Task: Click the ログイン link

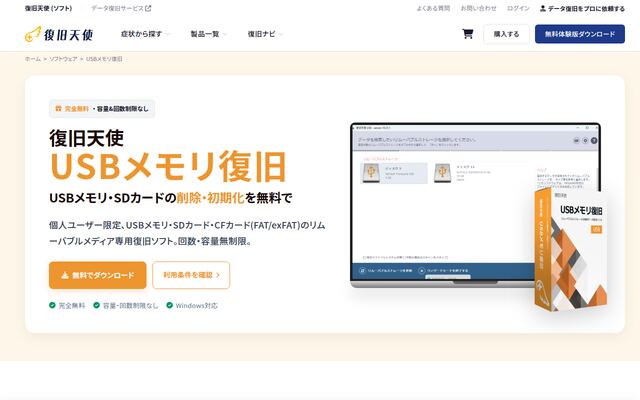Action: pos(518,8)
